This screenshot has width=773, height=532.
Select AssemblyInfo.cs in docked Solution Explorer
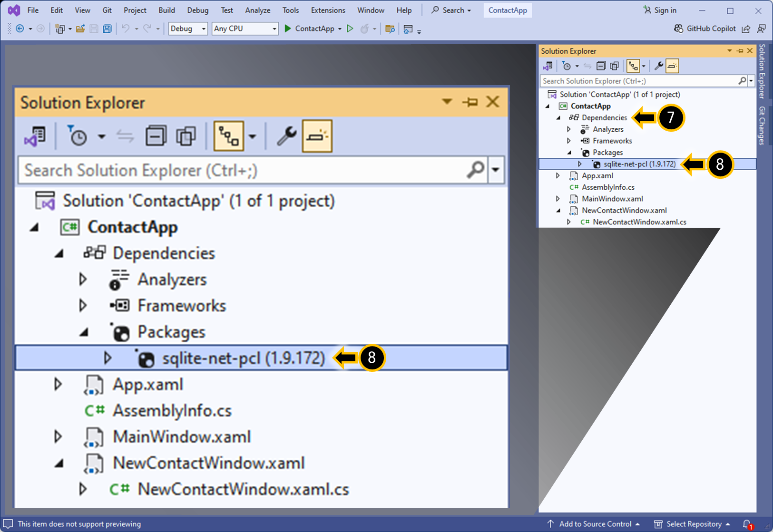(608, 187)
